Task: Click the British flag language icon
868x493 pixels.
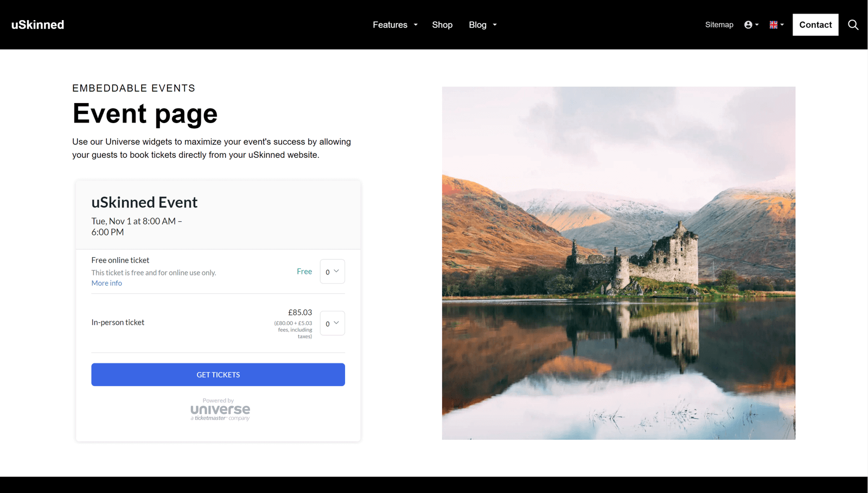Action: (x=773, y=24)
